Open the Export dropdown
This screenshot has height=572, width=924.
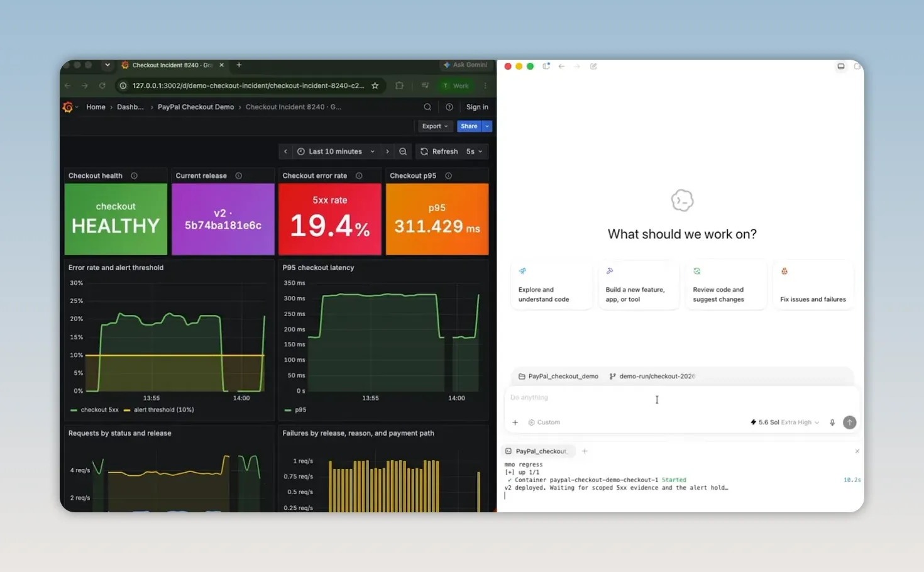pos(435,126)
